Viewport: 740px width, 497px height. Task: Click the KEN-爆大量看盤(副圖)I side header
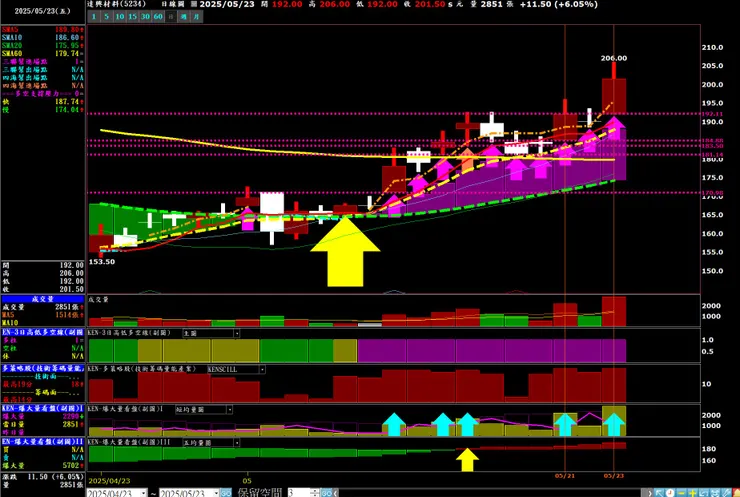tap(42, 408)
